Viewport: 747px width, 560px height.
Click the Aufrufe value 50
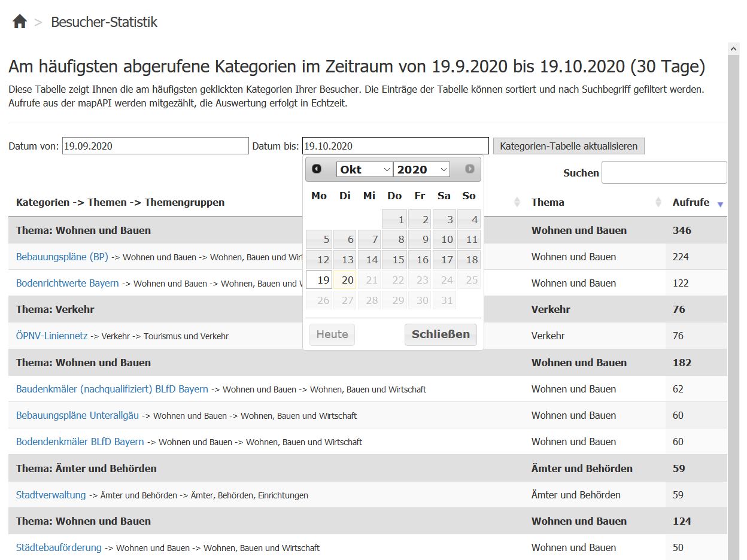pyautogui.click(x=678, y=547)
